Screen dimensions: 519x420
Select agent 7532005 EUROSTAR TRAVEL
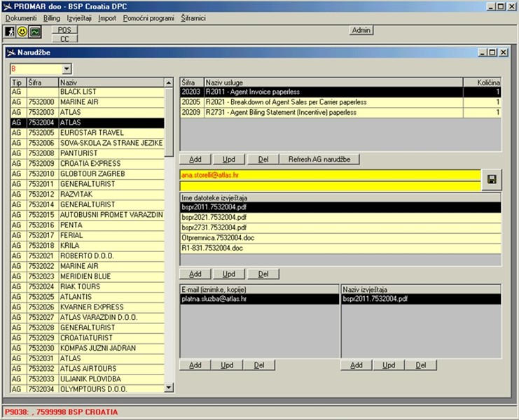(x=88, y=133)
